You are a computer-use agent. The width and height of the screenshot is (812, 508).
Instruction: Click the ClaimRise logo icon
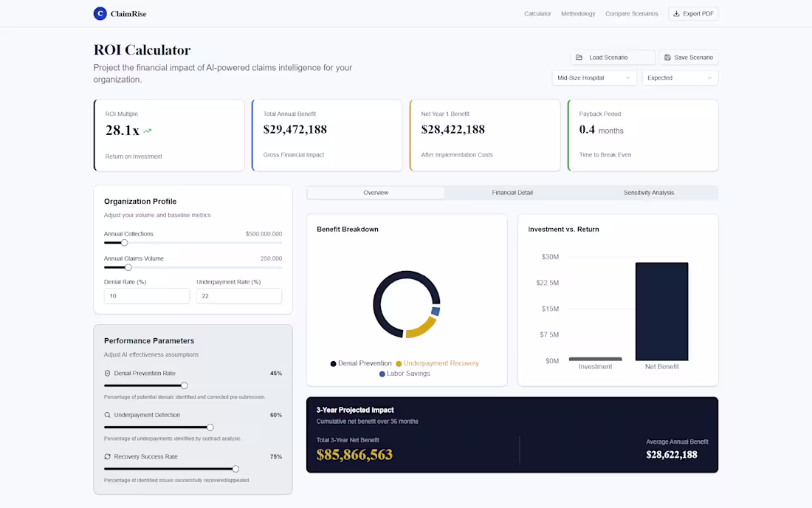tap(100, 13)
